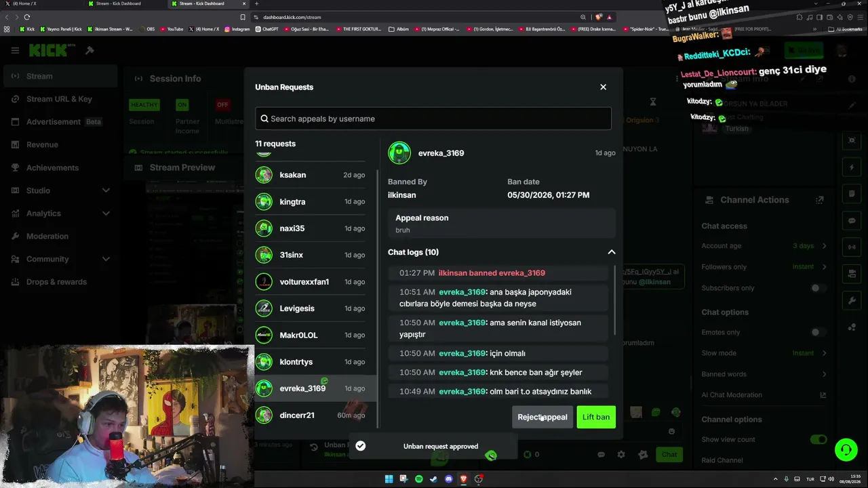Select klontrtys unban request
The height and width of the screenshot is (488, 868).
pyautogui.click(x=312, y=361)
